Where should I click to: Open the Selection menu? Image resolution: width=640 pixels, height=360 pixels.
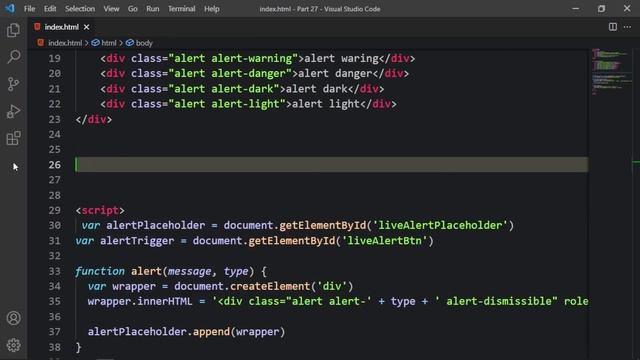click(x=80, y=9)
